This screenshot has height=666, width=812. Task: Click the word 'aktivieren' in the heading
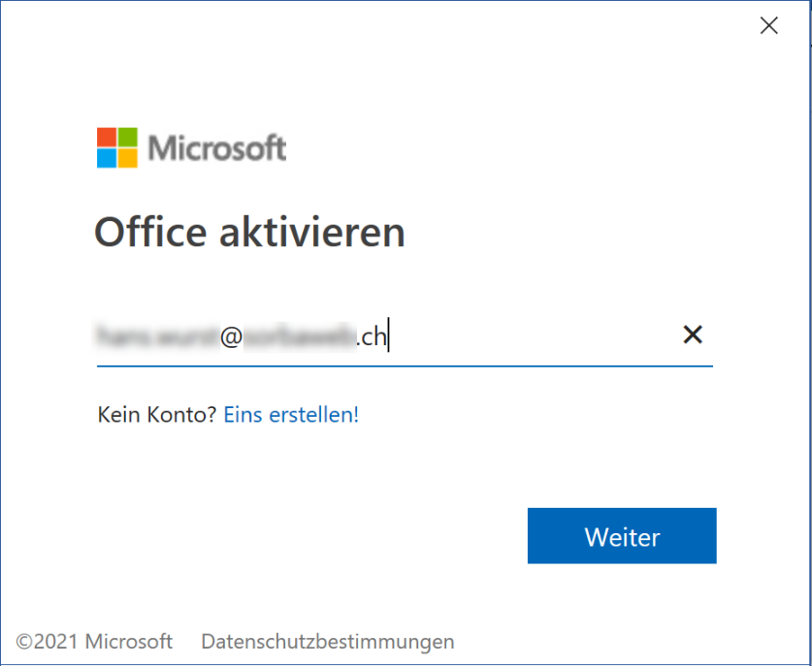click(x=312, y=233)
